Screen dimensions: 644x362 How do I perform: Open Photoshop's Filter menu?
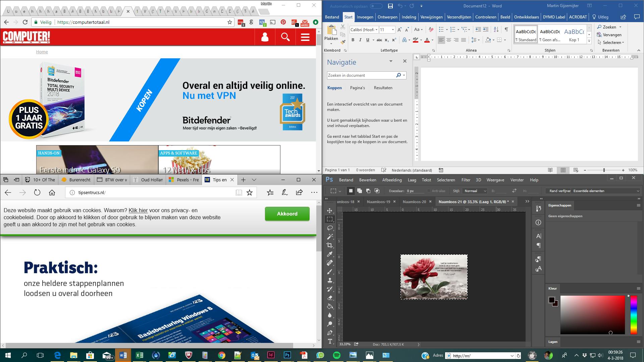click(466, 180)
